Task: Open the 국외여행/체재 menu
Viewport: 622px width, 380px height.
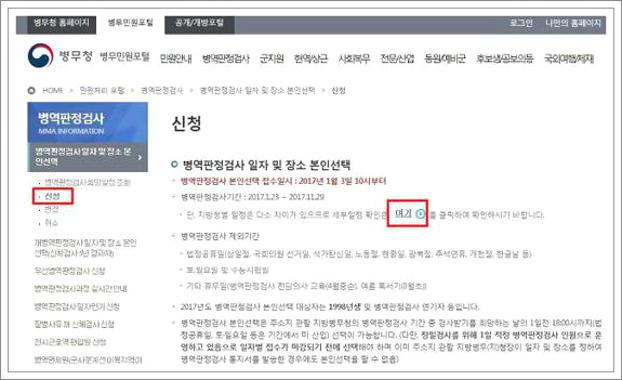Action: [x=569, y=59]
